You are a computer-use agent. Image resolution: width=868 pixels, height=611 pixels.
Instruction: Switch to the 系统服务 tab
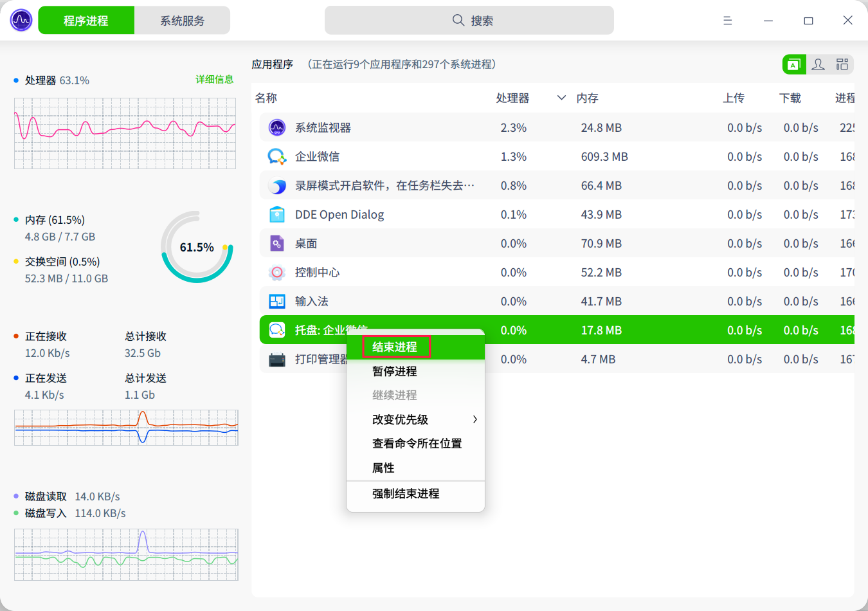coord(182,21)
